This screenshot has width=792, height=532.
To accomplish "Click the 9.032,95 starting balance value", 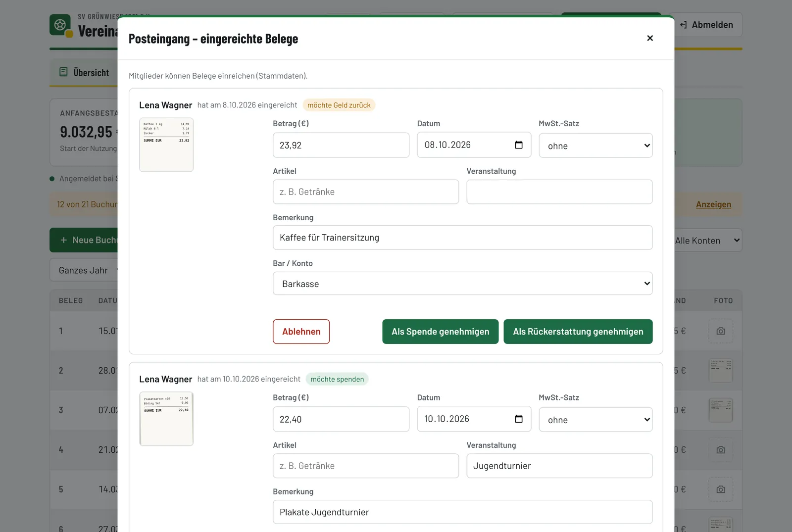I will tap(86, 132).
